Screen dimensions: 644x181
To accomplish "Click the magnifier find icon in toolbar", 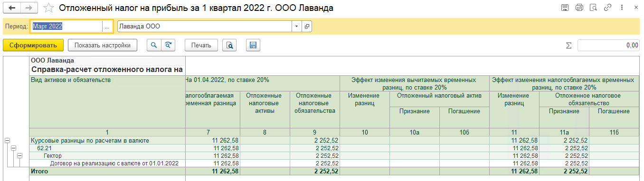I will point(153,45).
